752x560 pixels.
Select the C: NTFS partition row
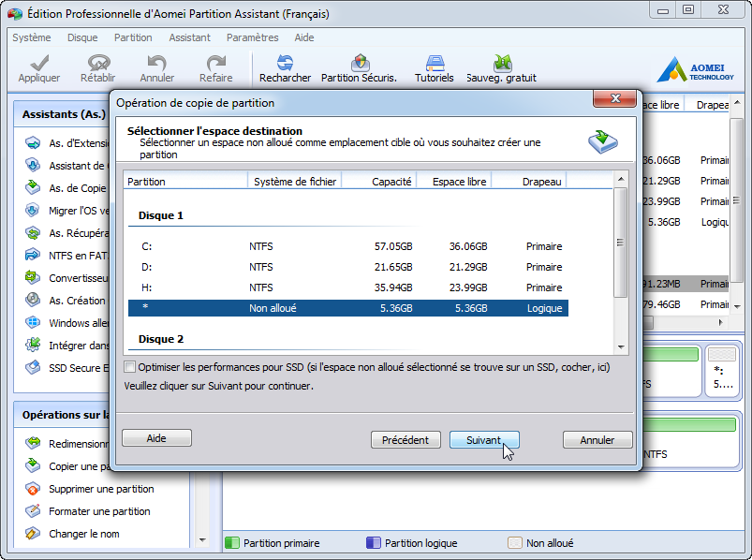tap(348, 246)
